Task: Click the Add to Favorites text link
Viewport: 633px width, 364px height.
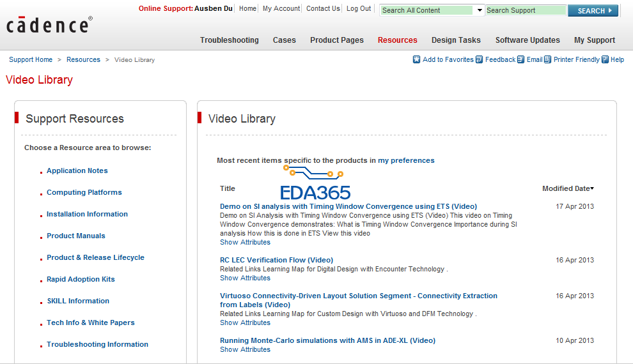Action: tap(448, 59)
